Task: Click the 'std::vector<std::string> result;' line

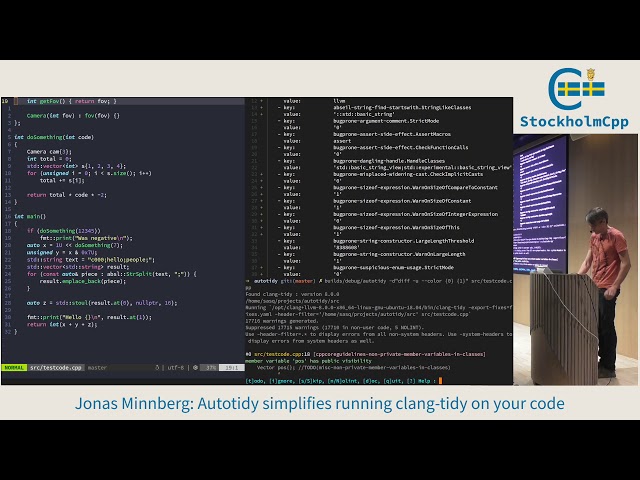Action: coord(78,267)
